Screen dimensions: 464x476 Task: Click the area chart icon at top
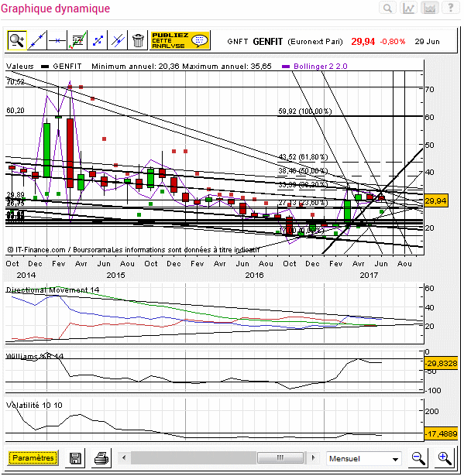pos(429,8)
